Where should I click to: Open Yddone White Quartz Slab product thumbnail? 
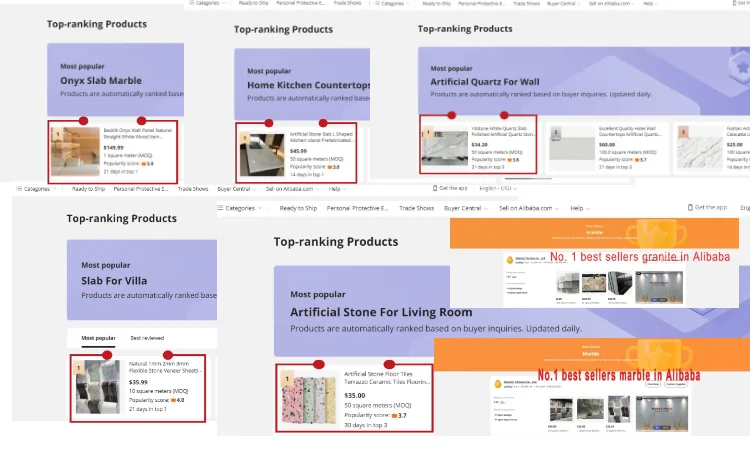coord(445,148)
